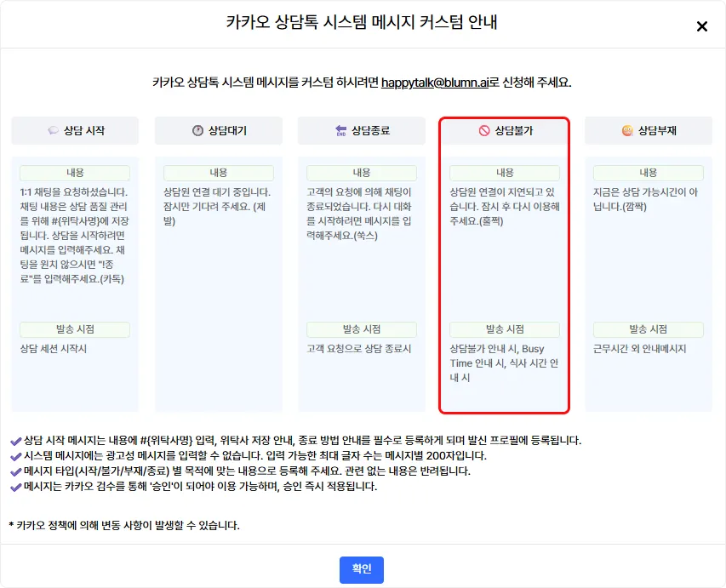Click the '1:1 채팅을 요청하셨습니다' message text
The height and width of the screenshot is (588, 726).
point(75,235)
